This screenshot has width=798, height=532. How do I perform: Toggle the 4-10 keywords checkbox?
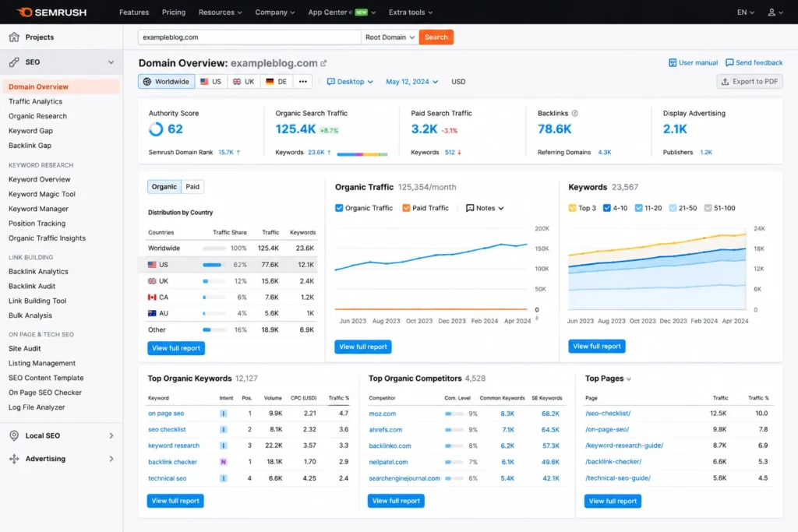click(x=606, y=208)
